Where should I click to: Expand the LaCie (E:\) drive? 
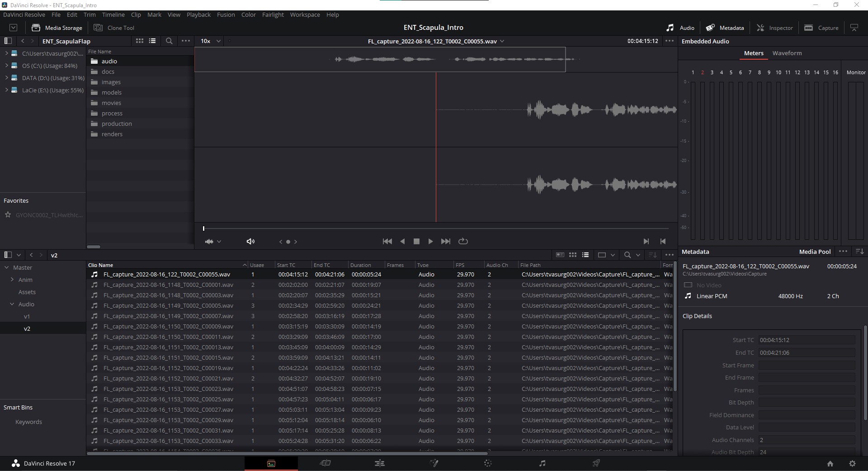[6, 90]
